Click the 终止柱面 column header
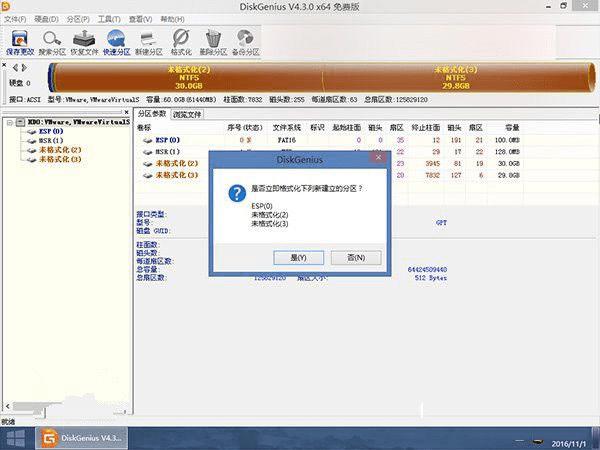This screenshot has width=600, height=450. point(425,128)
